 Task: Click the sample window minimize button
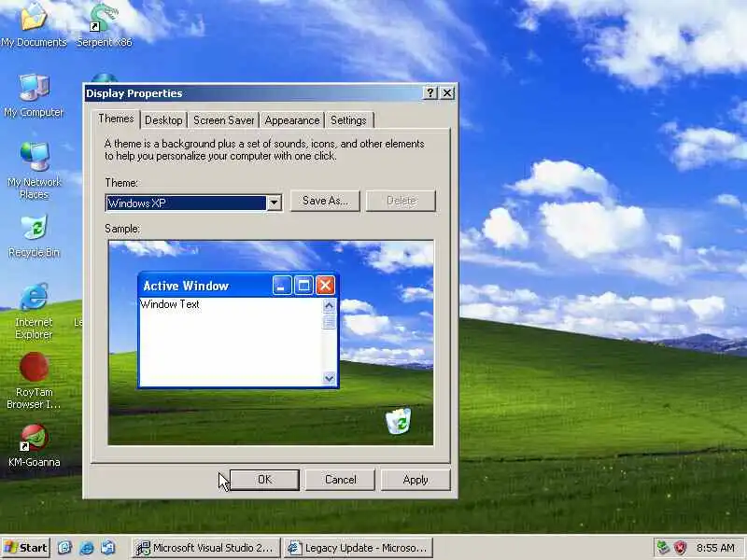[282, 286]
